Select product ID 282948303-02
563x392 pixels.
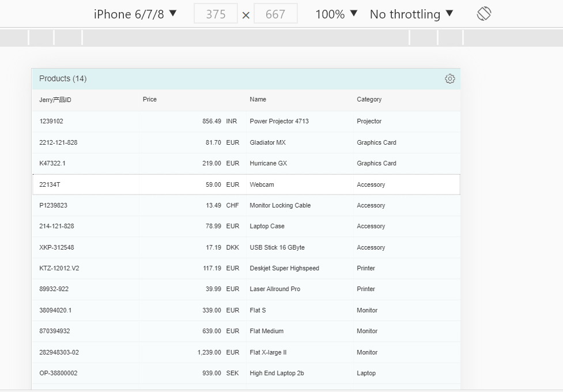(59, 352)
